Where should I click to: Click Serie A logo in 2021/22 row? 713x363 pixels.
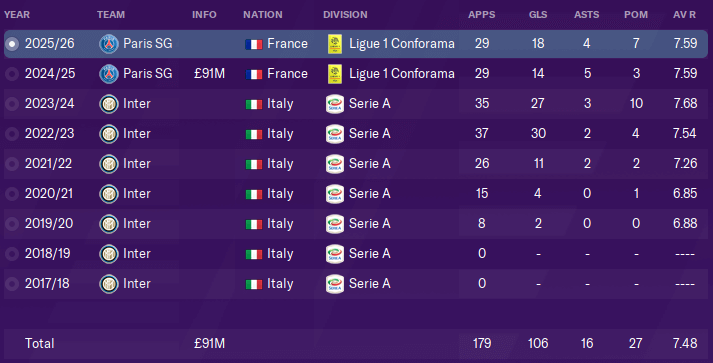click(x=335, y=164)
